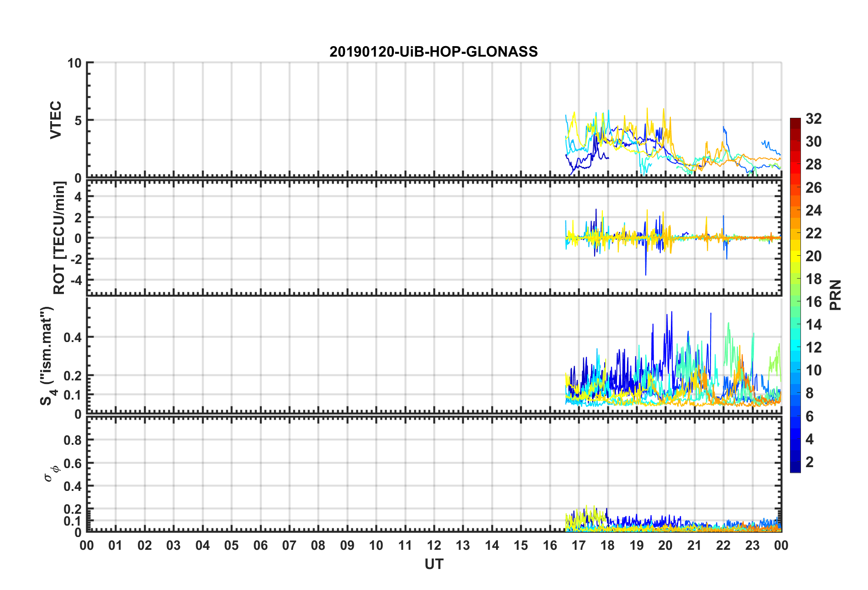
Task: Click x-axis tick label 06
Action: click(261, 545)
